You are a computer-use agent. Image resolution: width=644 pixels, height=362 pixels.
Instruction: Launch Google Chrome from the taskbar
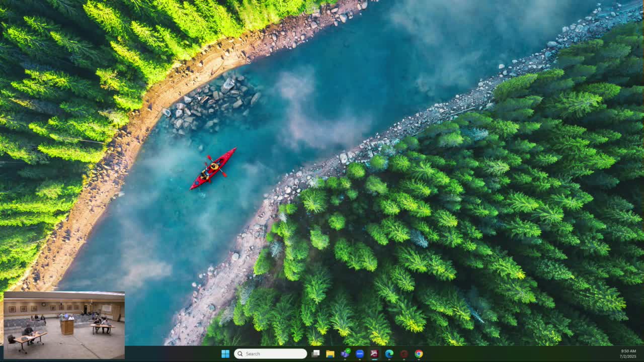419,353
